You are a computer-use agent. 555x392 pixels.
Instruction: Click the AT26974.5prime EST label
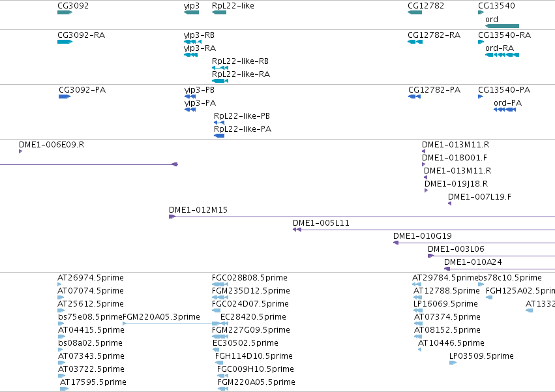pyautogui.click(x=91, y=278)
